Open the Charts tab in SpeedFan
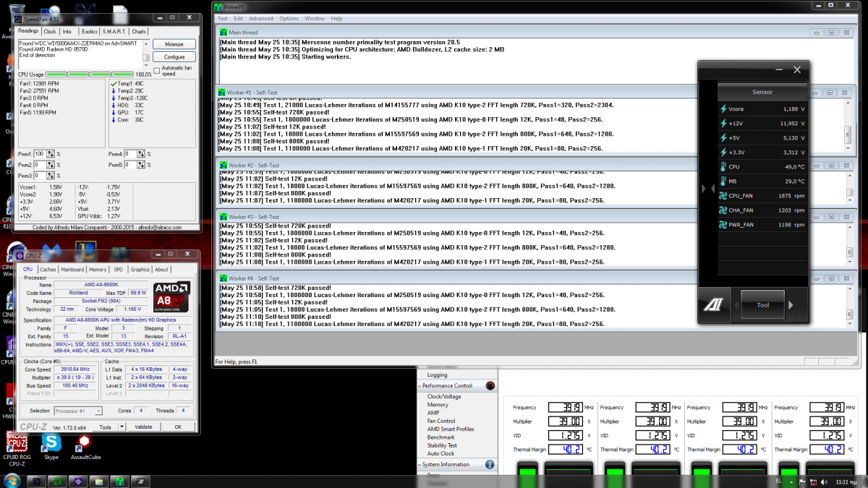The height and width of the screenshot is (488, 868). click(139, 32)
